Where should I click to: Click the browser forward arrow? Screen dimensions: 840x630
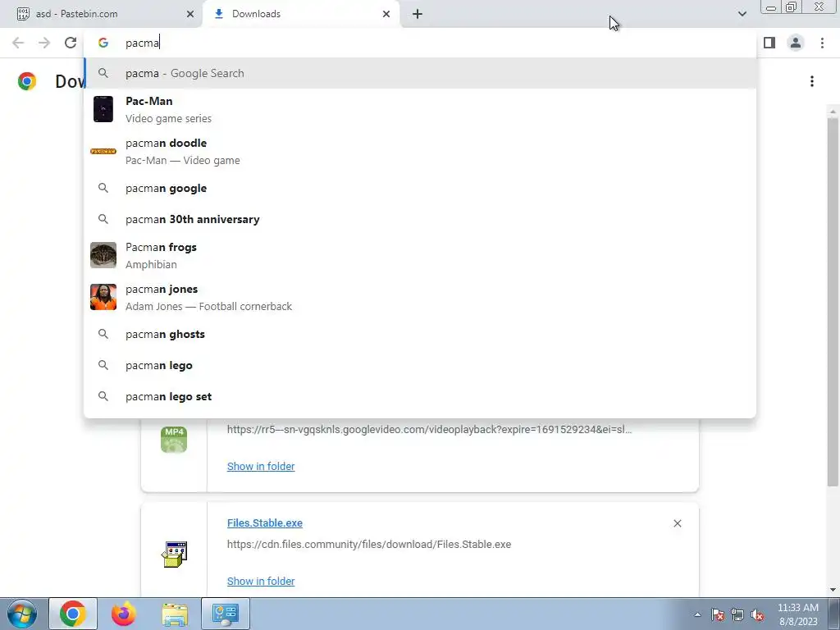click(44, 43)
